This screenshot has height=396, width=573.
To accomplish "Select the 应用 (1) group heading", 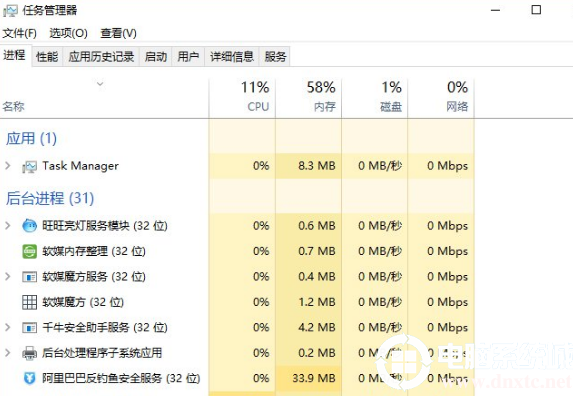I will [x=31, y=139].
